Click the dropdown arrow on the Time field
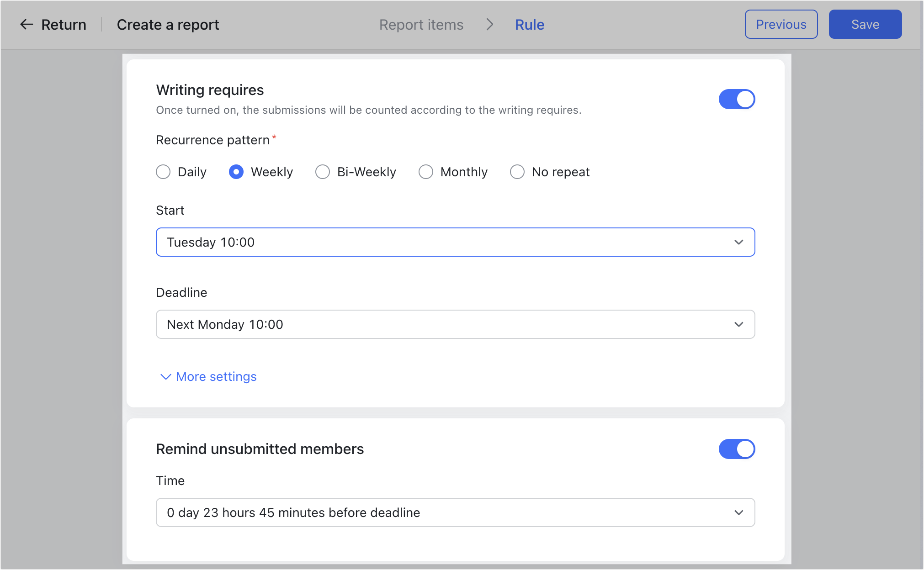 pyautogui.click(x=739, y=512)
